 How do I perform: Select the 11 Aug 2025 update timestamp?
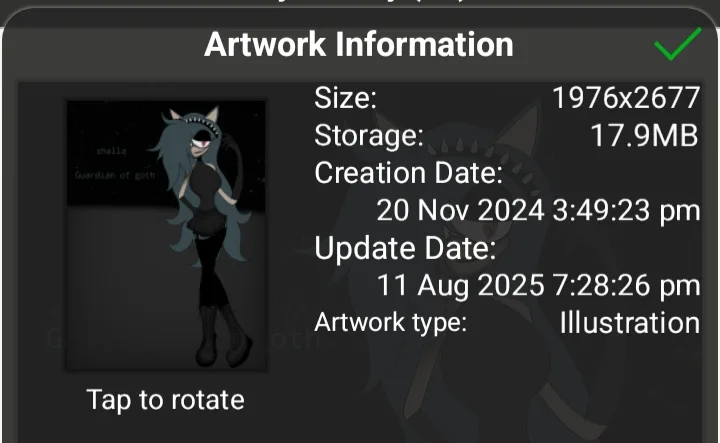point(538,286)
